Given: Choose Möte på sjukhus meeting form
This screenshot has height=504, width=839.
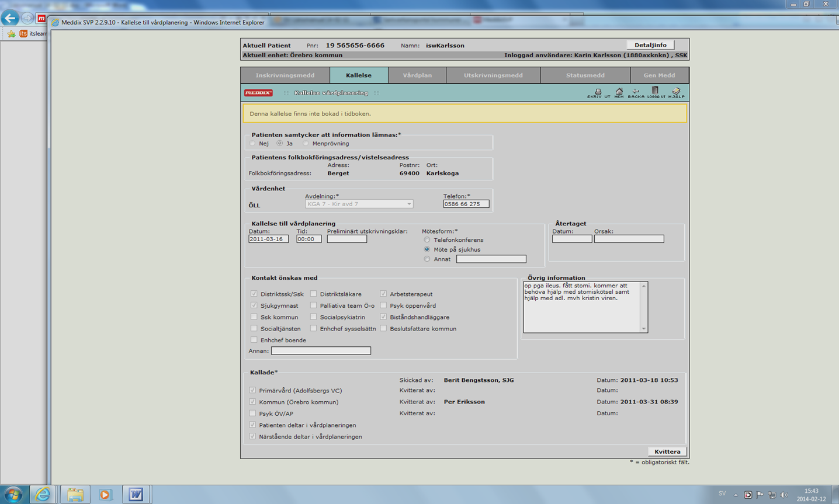Looking at the screenshot, I should 427,249.
